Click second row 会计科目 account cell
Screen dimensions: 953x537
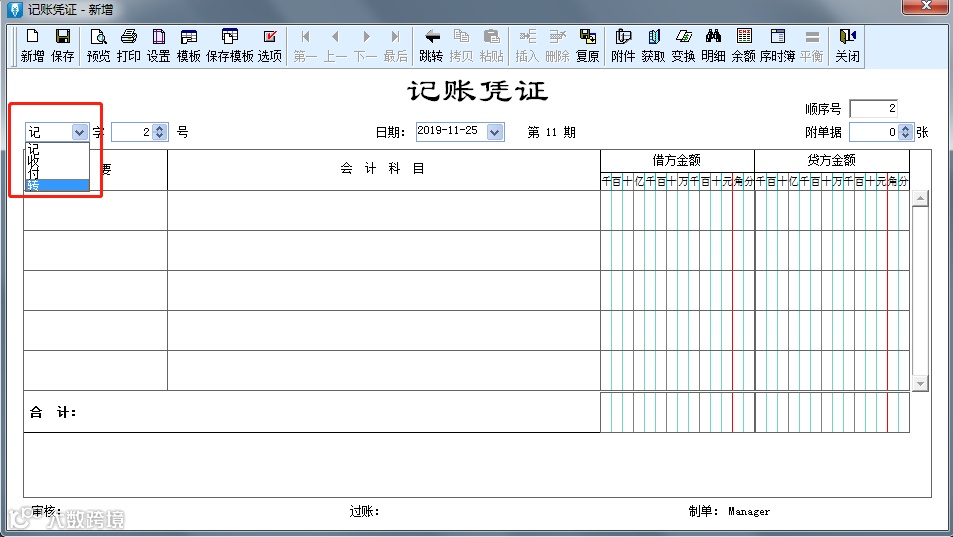(384, 250)
